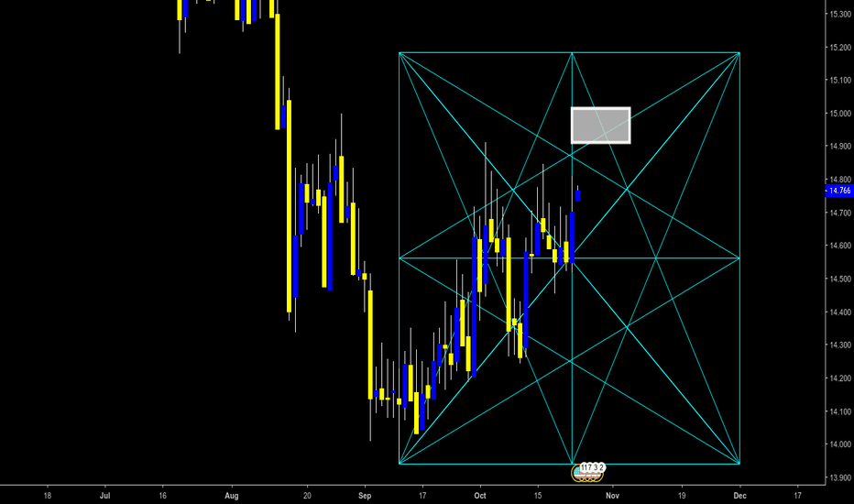The height and width of the screenshot is (504, 854).
Task: Click the 14.000 price axis label
Action: pyautogui.click(x=840, y=444)
